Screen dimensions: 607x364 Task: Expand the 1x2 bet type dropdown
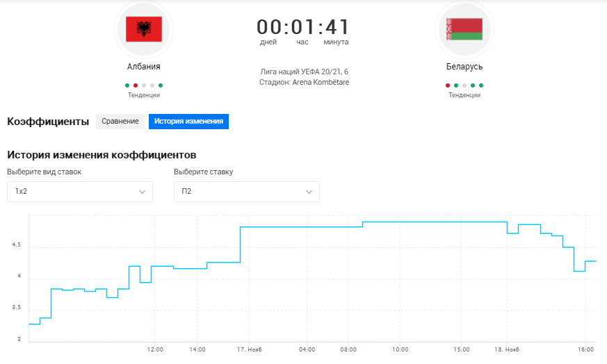[79, 192]
